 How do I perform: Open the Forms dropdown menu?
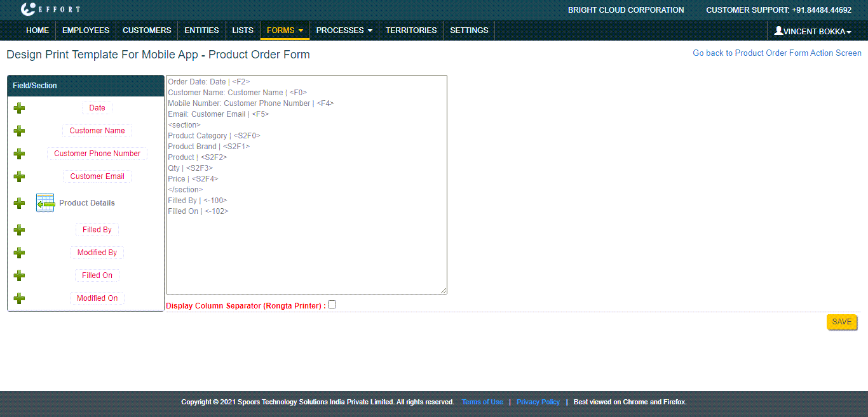pyautogui.click(x=284, y=30)
